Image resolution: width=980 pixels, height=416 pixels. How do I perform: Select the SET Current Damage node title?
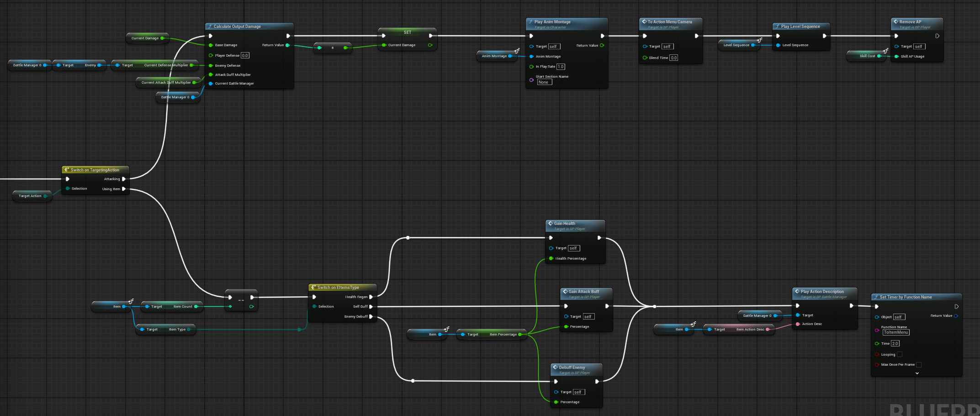407,32
